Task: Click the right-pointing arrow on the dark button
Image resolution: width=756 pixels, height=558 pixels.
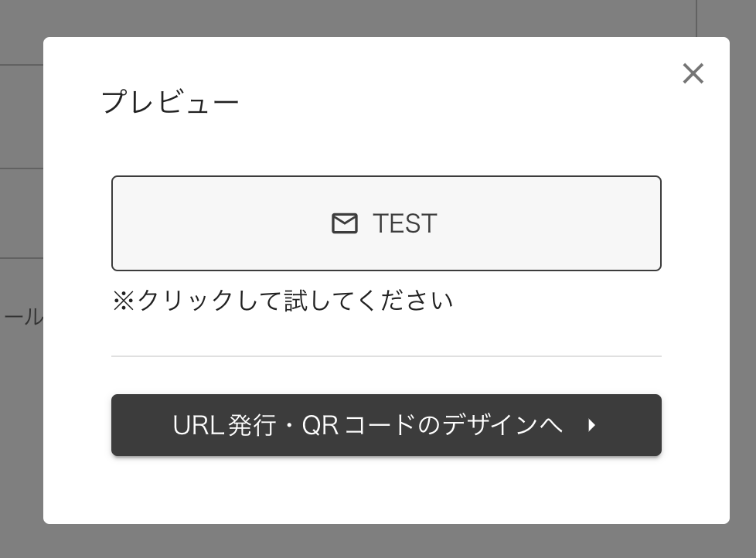Action: click(592, 425)
